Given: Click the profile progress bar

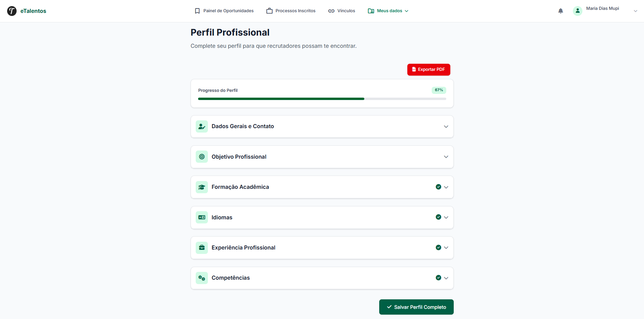Looking at the screenshot, I should pyautogui.click(x=322, y=99).
